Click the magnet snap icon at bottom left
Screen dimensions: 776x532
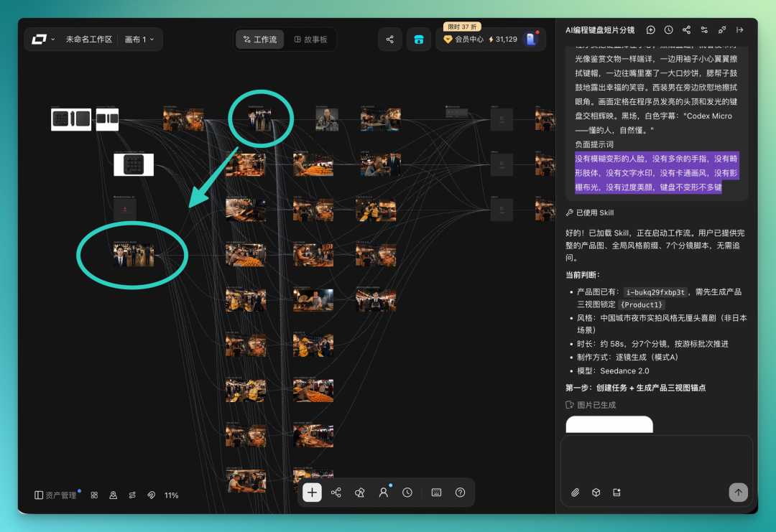tap(152, 495)
